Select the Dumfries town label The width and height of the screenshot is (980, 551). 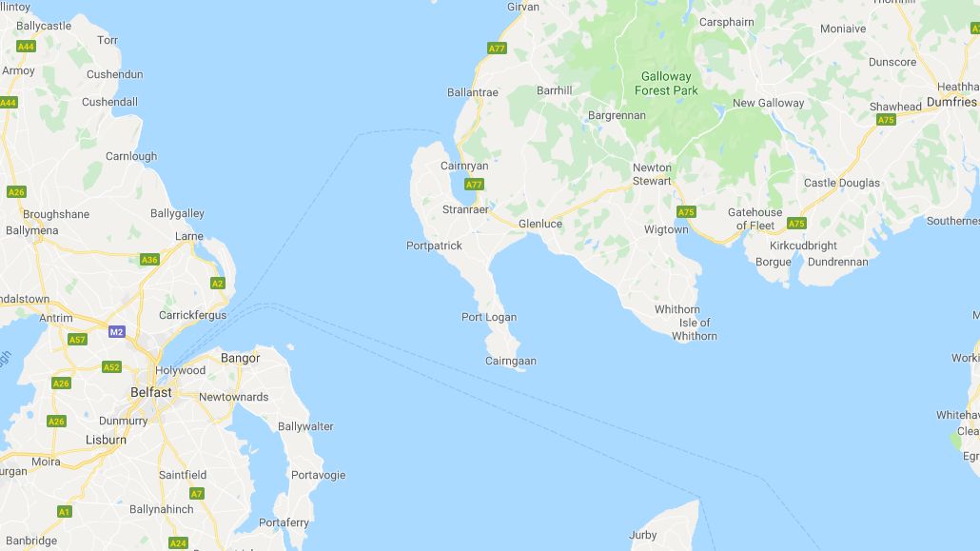(x=951, y=102)
